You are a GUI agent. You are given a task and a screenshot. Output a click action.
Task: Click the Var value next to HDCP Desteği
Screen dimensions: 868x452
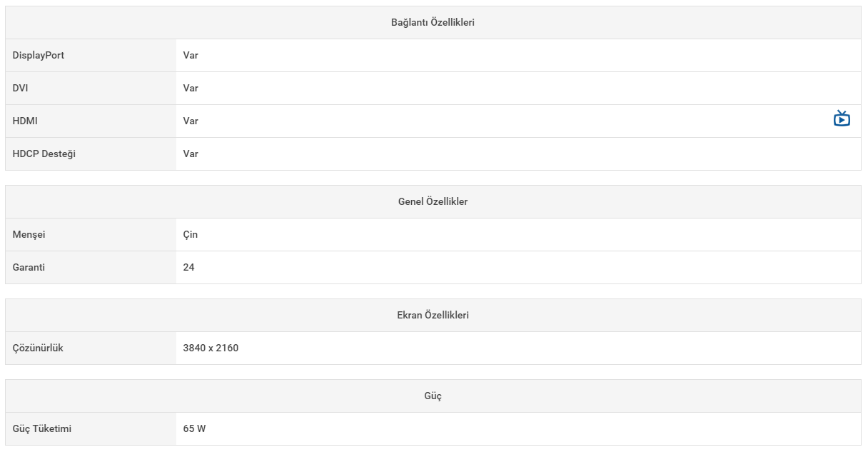(191, 154)
